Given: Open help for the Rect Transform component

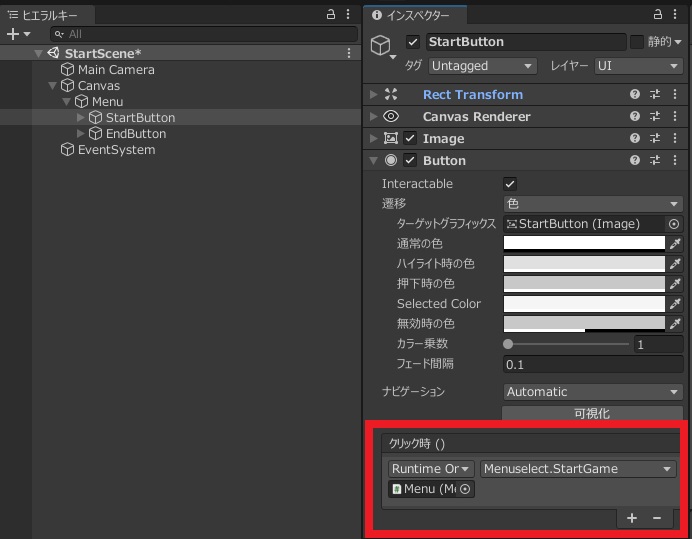Looking at the screenshot, I should pos(635,94).
